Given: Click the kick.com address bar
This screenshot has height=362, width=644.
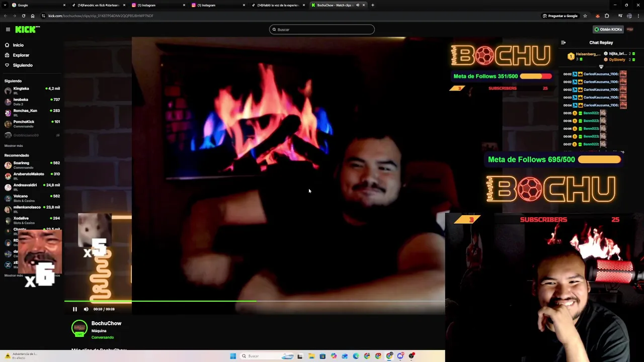Looking at the screenshot, I should tap(289, 16).
